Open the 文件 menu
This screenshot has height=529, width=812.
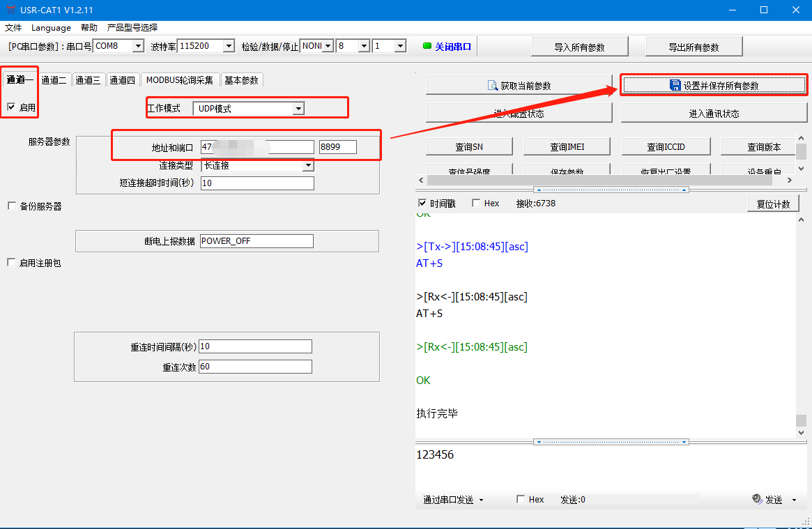[x=13, y=27]
